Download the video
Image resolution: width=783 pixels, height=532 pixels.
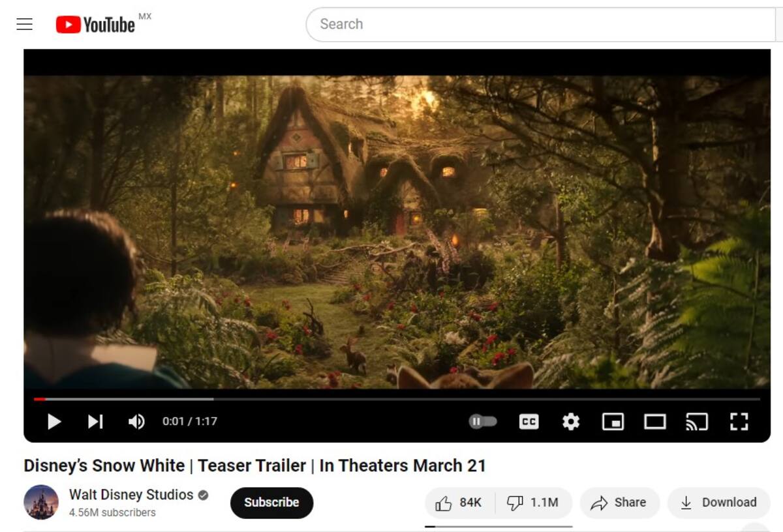pos(718,503)
